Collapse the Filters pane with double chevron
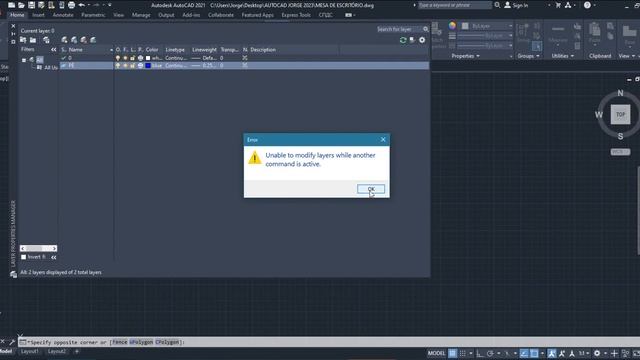 click(x=53, y=49)
